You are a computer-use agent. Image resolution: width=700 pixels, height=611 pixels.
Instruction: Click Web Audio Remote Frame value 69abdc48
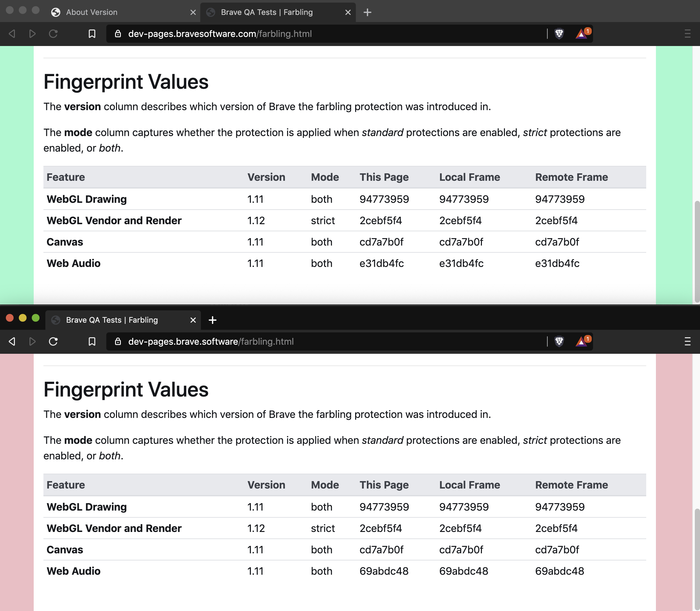click(x=559, y=571)
